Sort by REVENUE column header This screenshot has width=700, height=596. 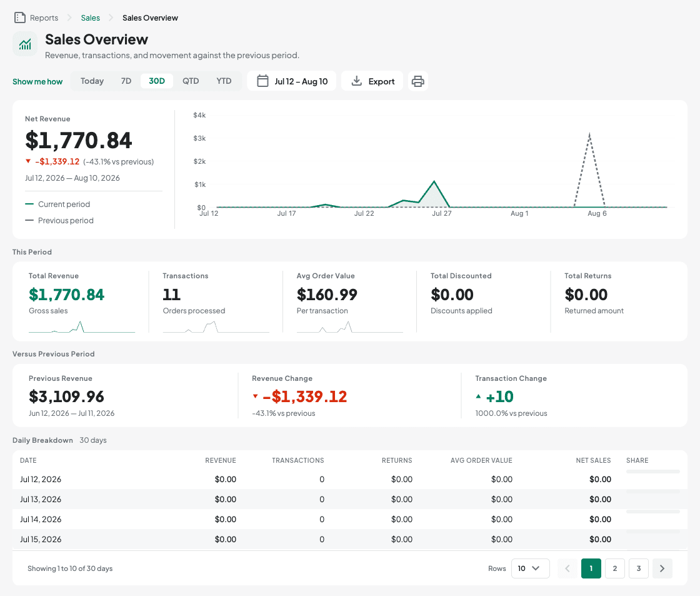click(221, 460)
